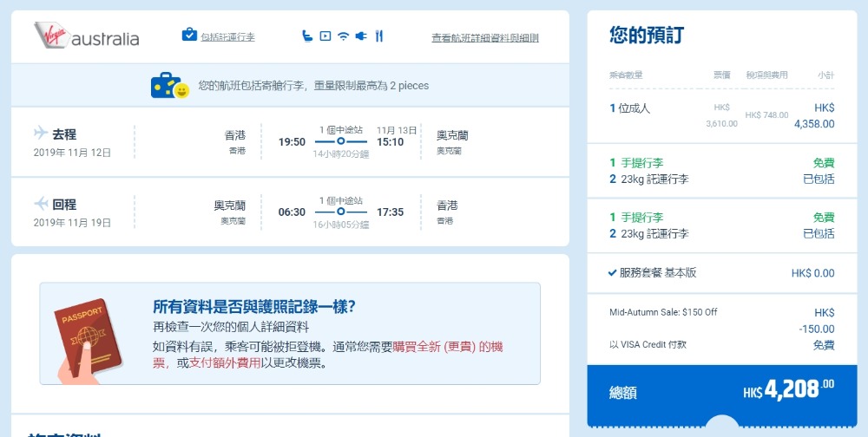Click the Wi-Fi amenity icon
868x437 pixels.
point(343,36)
